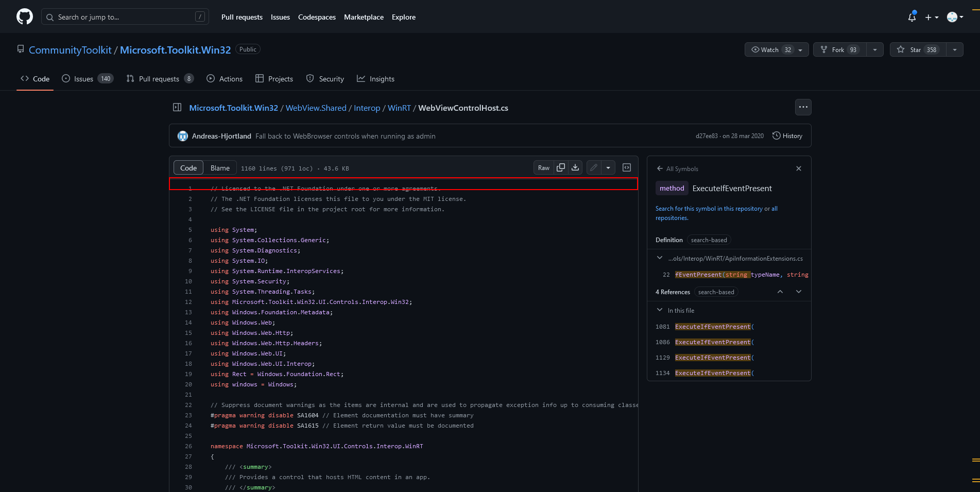Open Explore in the top navigation
Viewport: 980px width, 492px height.
point(403,17)
